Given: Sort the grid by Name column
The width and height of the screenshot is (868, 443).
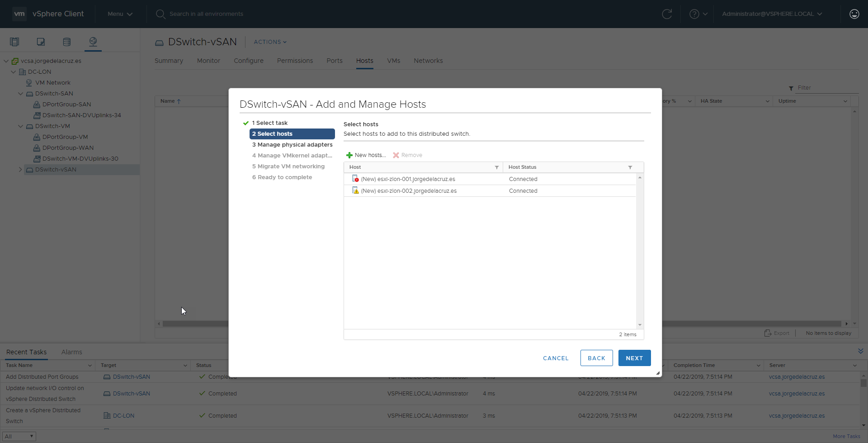Looking at the screenshot, I should [x=170, y=101].
